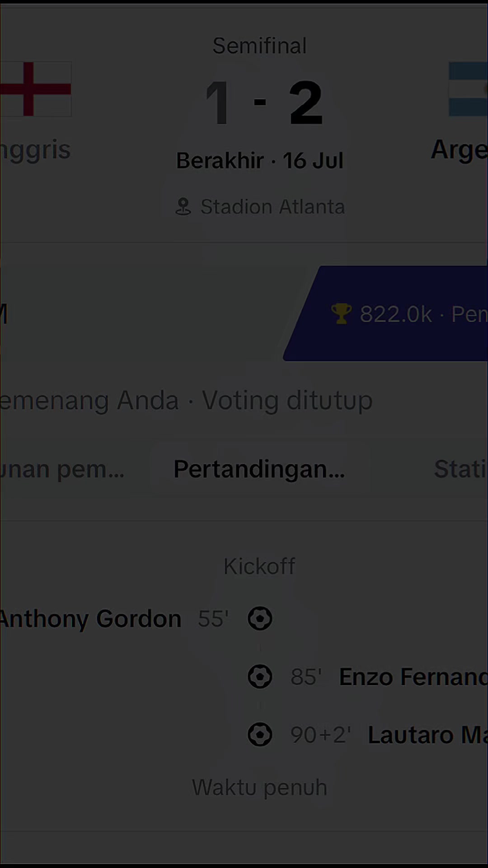Open Anthony Gordon player details
The height and width of the screenshot is (868, 488).
click(x=90, y=619)
